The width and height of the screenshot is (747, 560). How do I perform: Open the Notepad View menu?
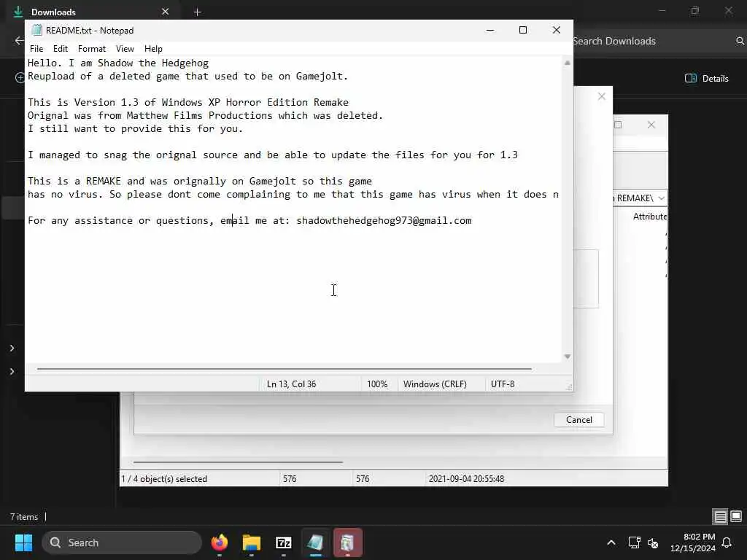(125, 49)
